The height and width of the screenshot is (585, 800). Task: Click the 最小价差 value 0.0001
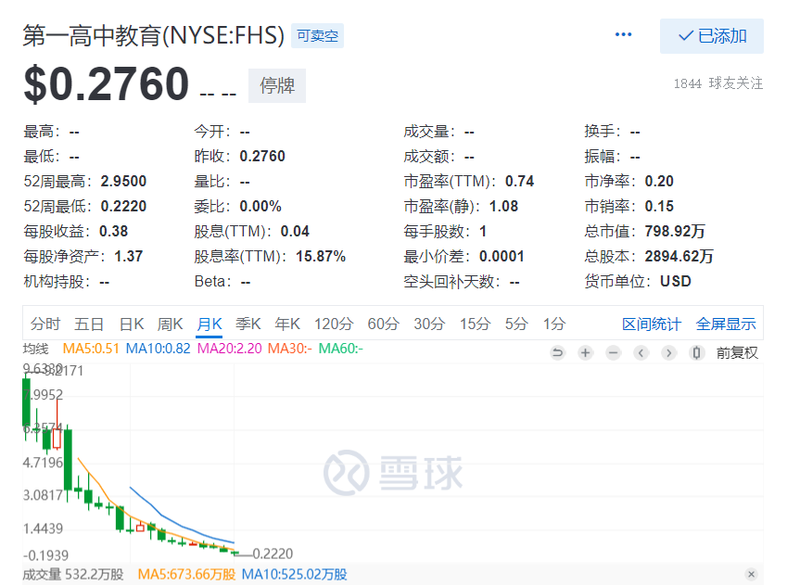502,257
